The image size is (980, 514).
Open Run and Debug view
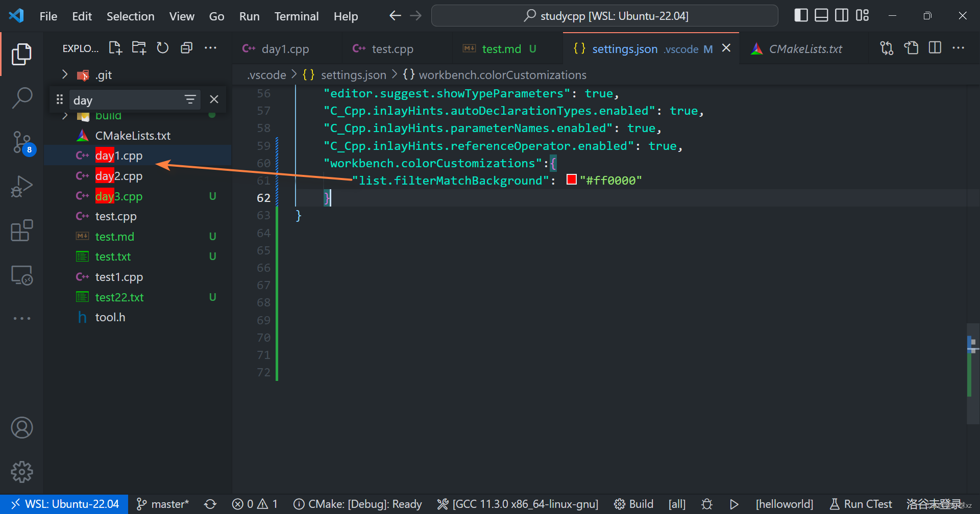[21, 186]
